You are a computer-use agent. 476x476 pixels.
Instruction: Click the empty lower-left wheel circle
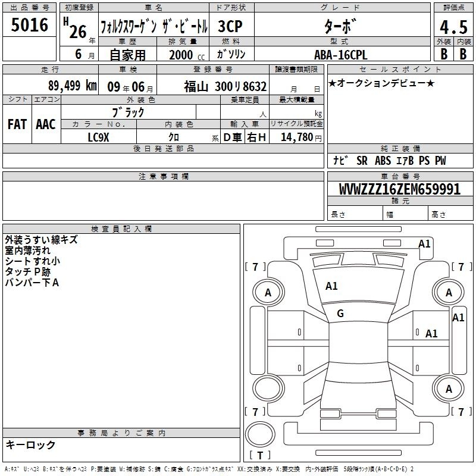[x=268, y=389]
